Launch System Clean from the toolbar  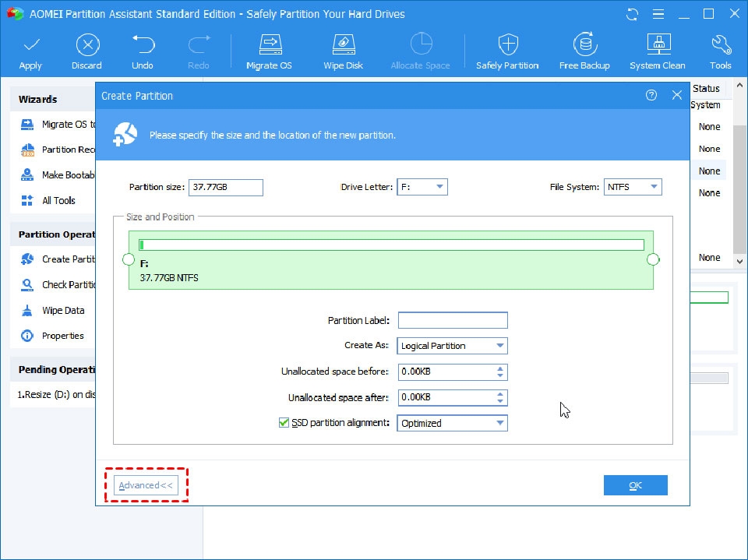[x=657, y=50]
